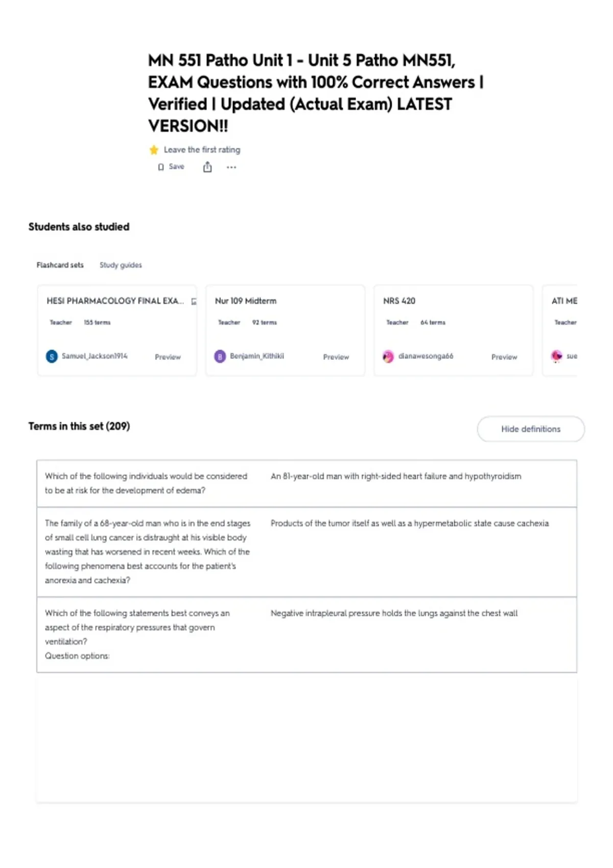Screen dimensions: 613x868
Task: Preview the NRS 420 set
Action: (x=504, y=357)
